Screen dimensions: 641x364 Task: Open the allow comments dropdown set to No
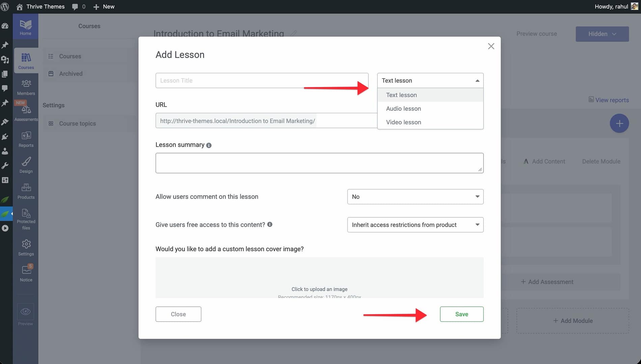tap(415, 197)
